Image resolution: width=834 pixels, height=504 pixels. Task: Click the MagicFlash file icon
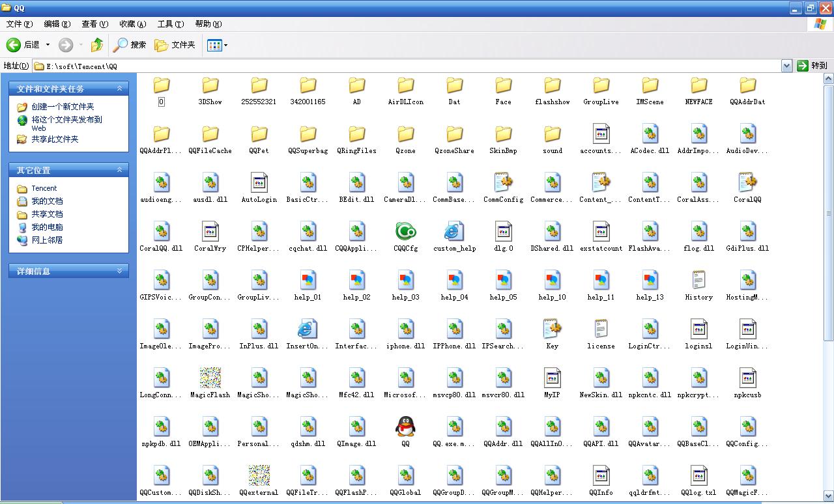click(x=210, y=378)
